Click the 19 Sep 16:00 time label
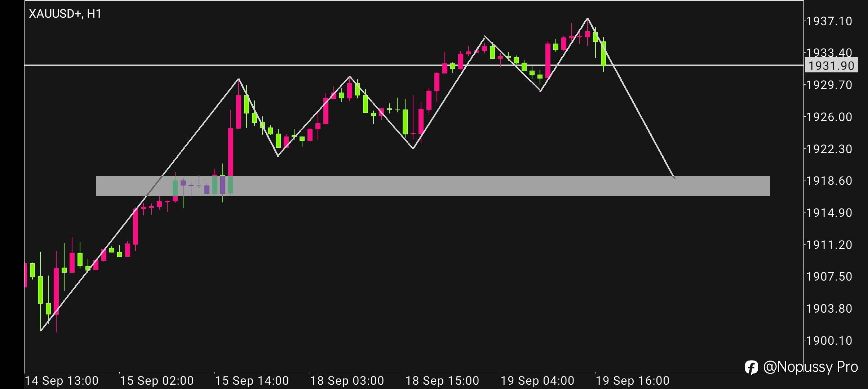868x389 pixels. click(x=633, y=381)
